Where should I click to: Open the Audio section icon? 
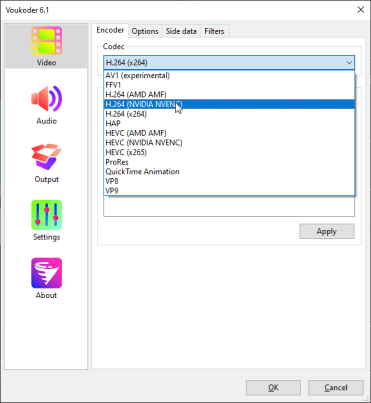pos(46,99)
